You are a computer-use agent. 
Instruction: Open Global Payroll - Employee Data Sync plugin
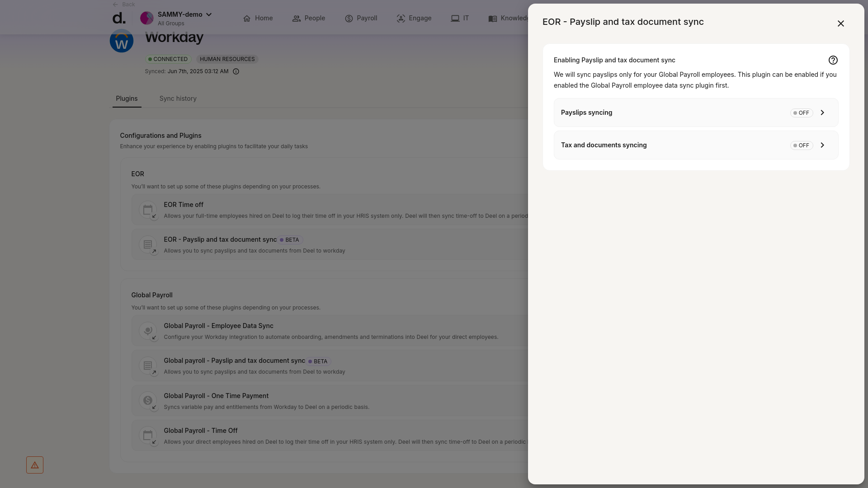[330, 331]
